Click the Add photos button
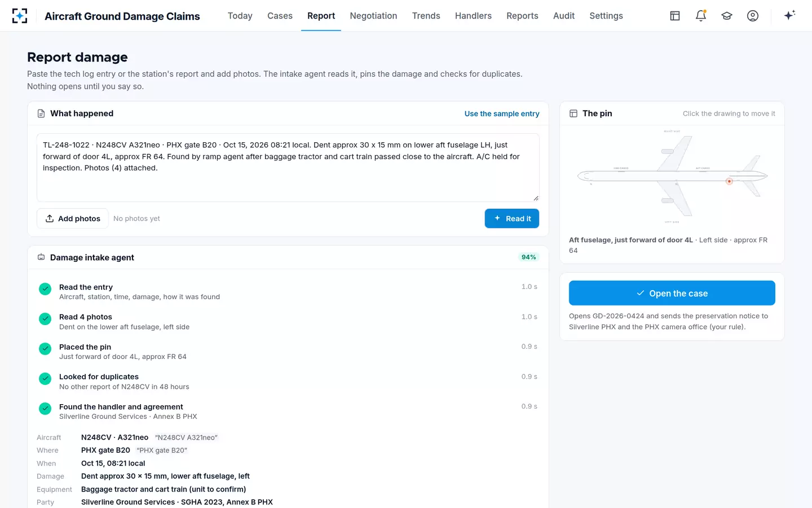The width and height of the screenshot is (812, 508). 73,218
